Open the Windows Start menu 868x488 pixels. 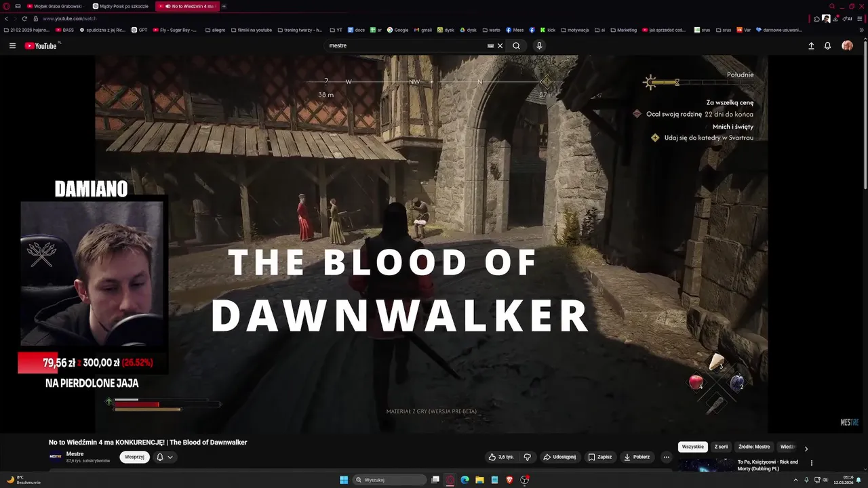344,480
